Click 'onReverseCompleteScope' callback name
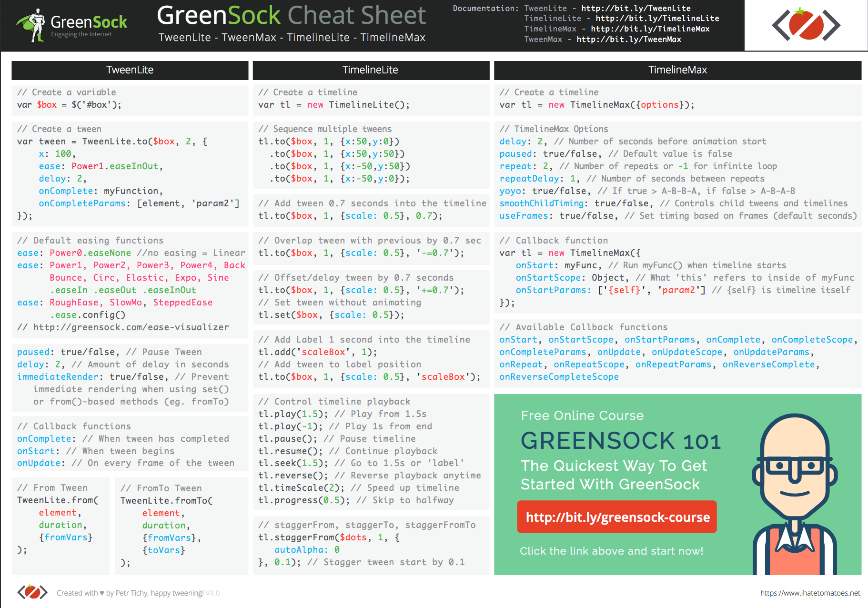The image size is (868, 608). pyautogui.click(x=559, y=377)
